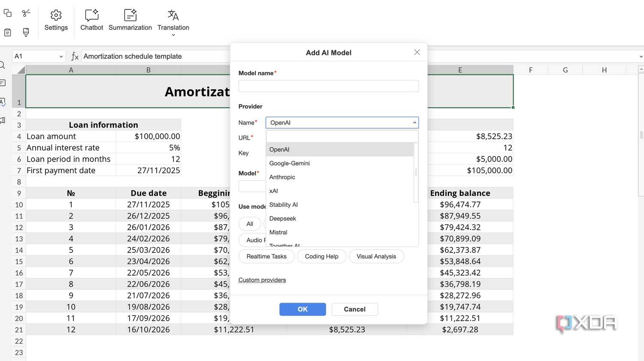Click the First payment date label
This screenshot has height=361, width=644.
(x=71, y=170)
